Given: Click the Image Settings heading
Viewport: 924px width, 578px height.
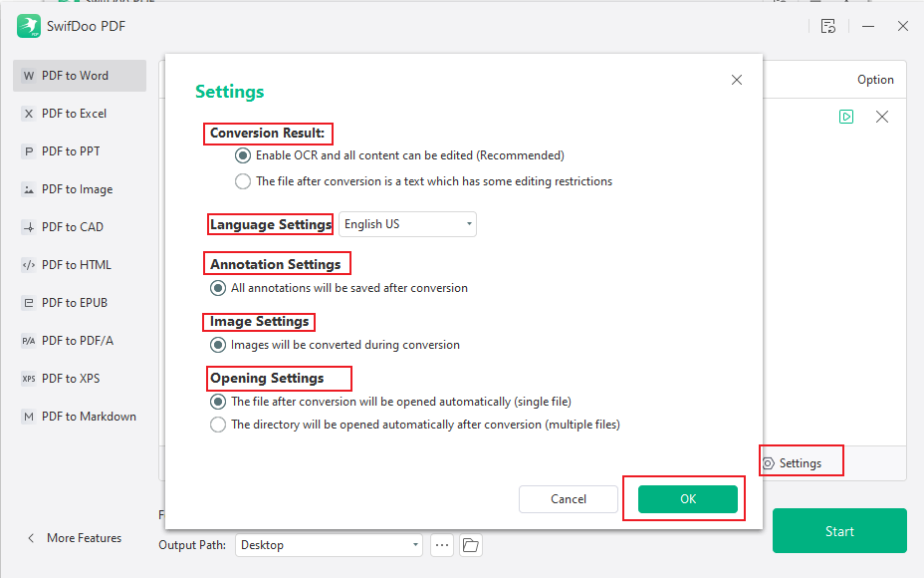Looking at the screenshot, I should pyautogui.click(x=259, y=322).
